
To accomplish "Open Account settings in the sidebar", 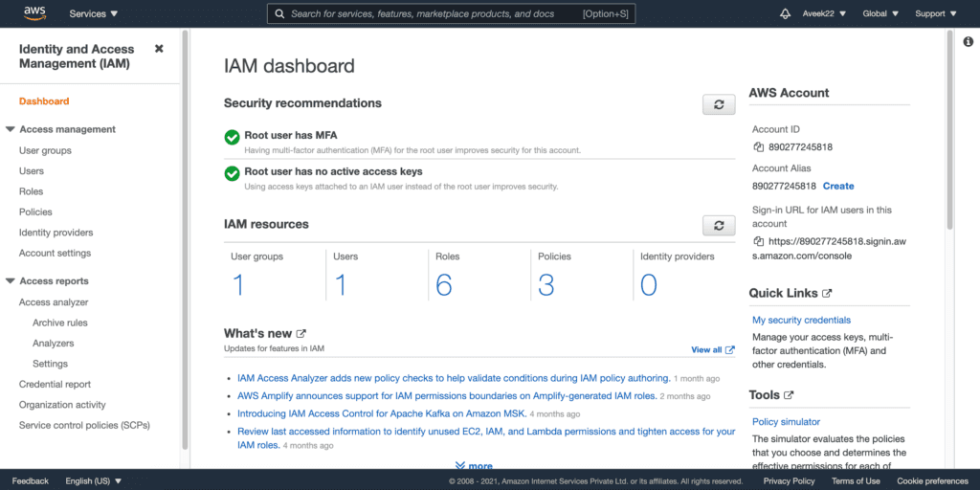I will (55, 253).
